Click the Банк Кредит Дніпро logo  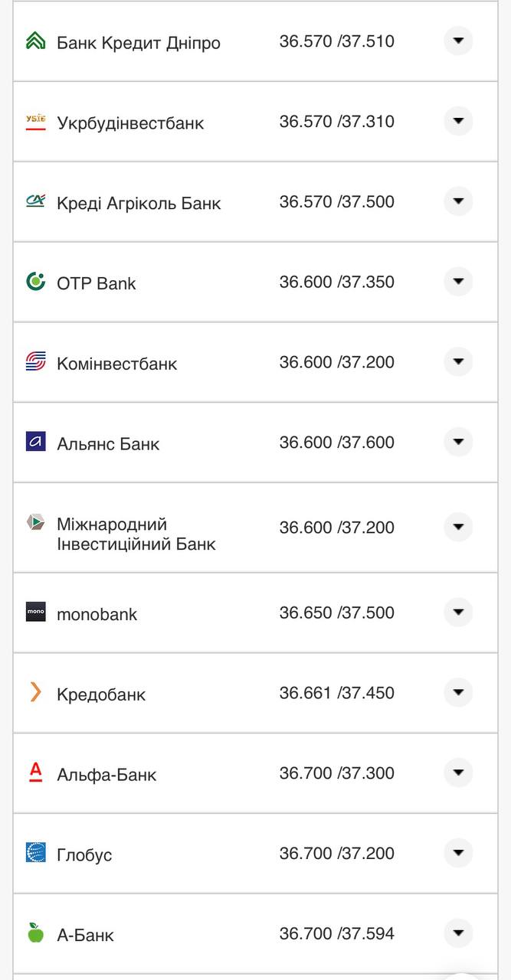(36, 41)
